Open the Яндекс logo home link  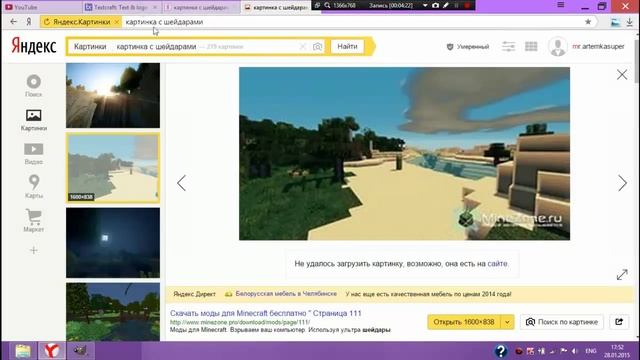tap(34, 46)
